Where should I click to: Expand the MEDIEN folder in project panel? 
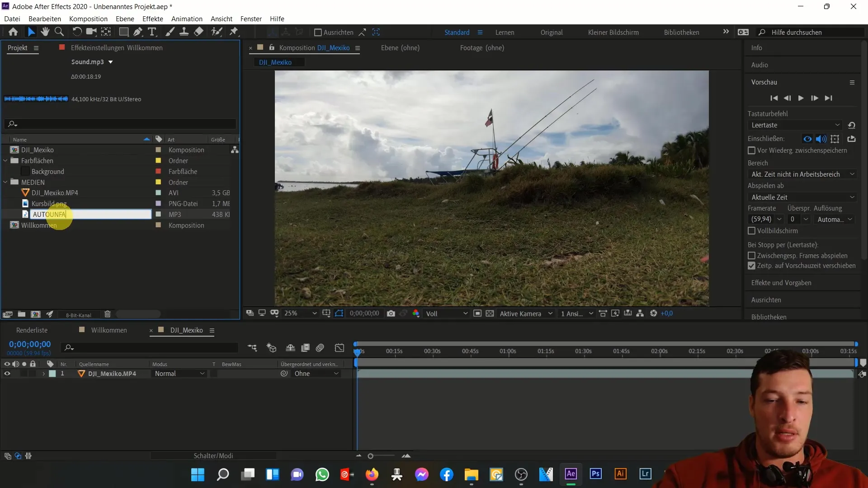point(7,182)
